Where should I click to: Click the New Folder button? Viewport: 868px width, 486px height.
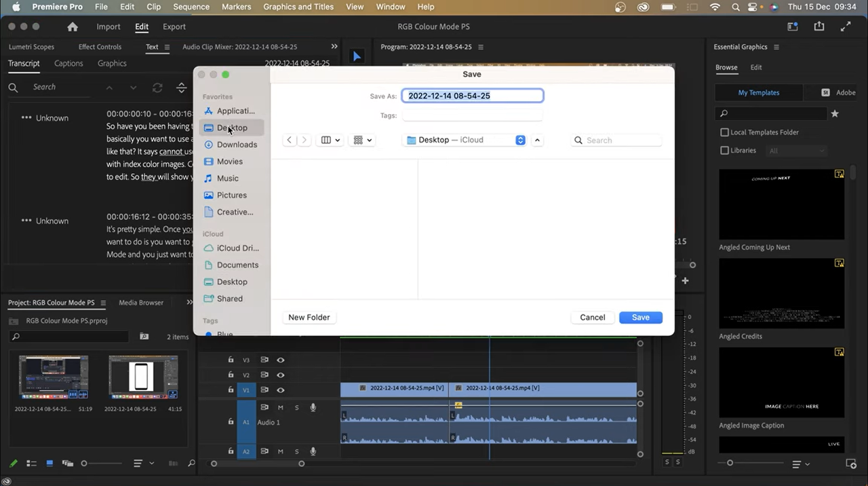coord(309,317)
